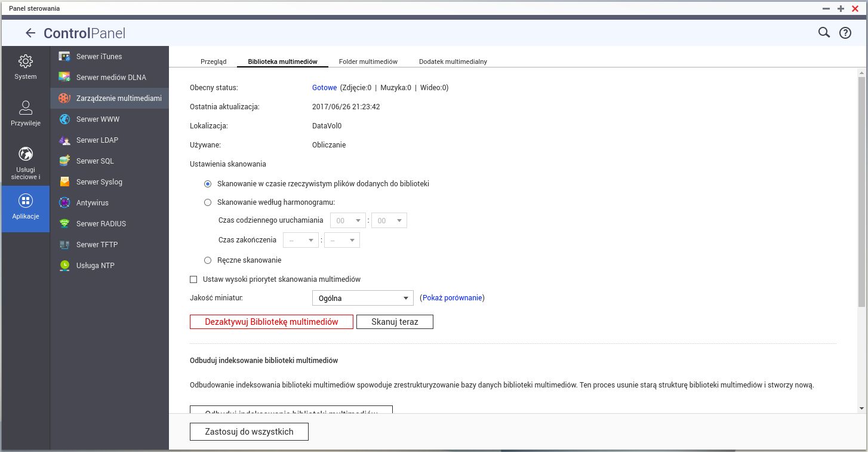868x452 pixels.
Task: Open the search in Control Panel
Action: tap(824, 33)
